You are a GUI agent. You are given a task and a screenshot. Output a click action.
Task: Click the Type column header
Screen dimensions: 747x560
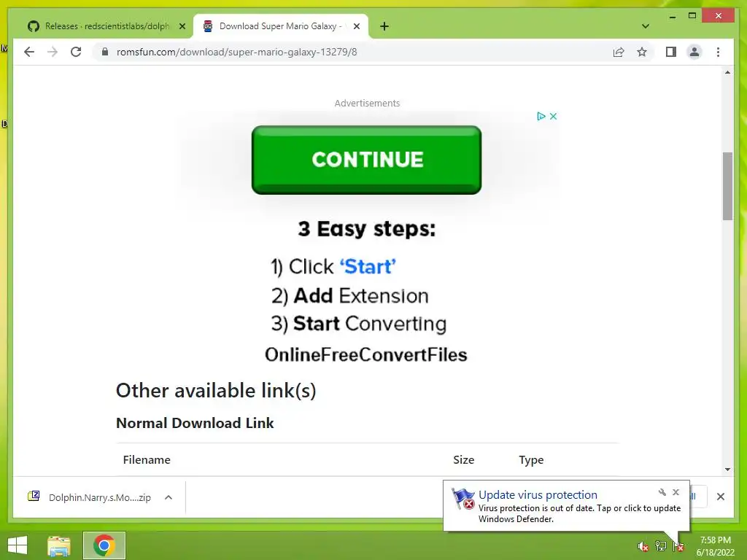[531, 460]
